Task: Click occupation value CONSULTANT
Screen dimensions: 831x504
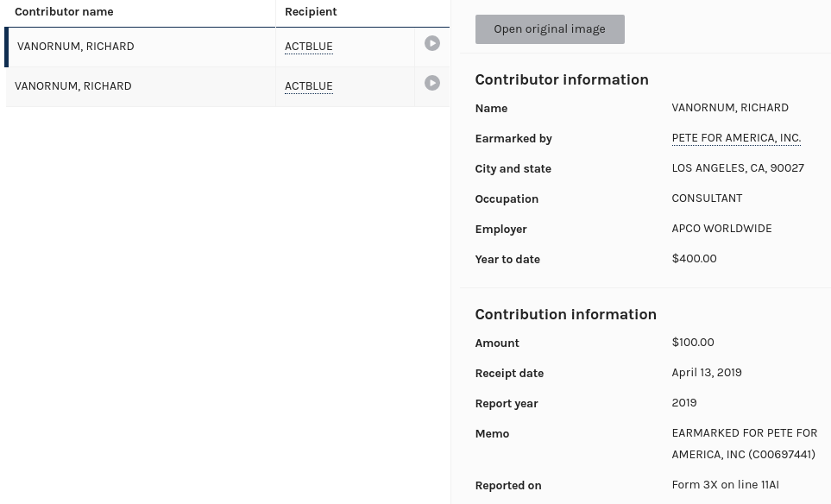Action: [707, 198]
